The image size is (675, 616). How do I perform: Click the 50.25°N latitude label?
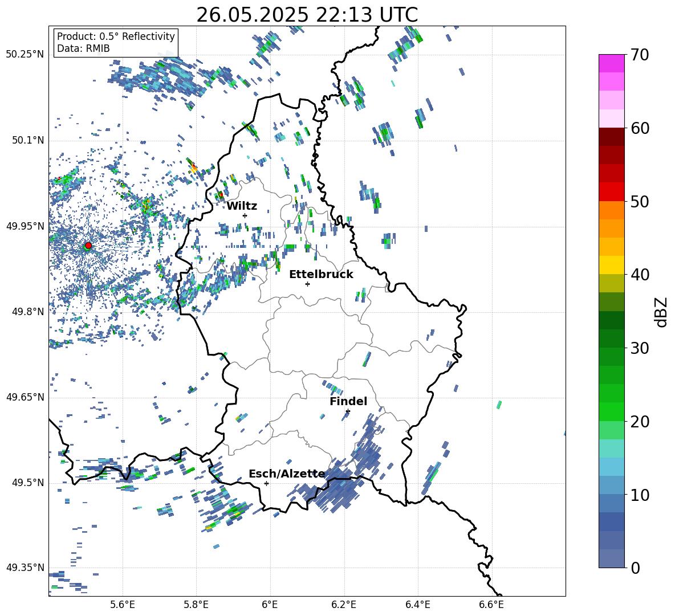25,55
